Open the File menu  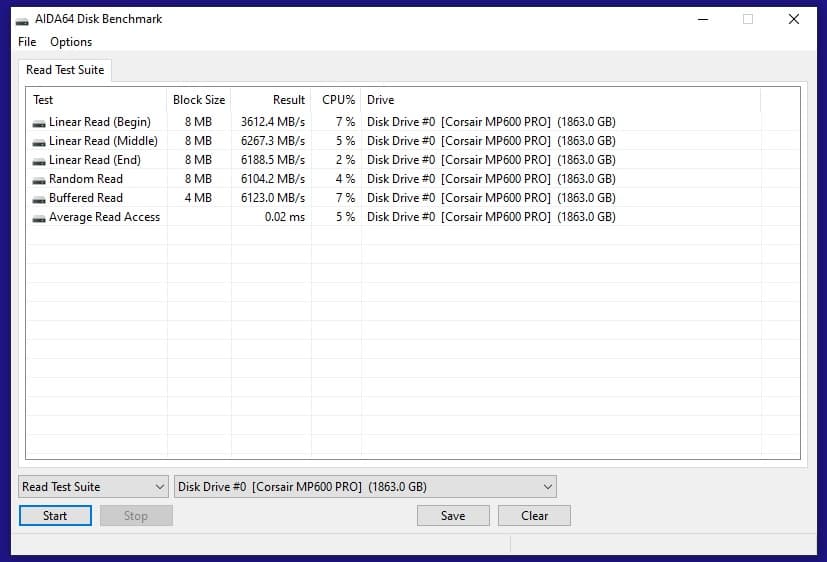27,42
